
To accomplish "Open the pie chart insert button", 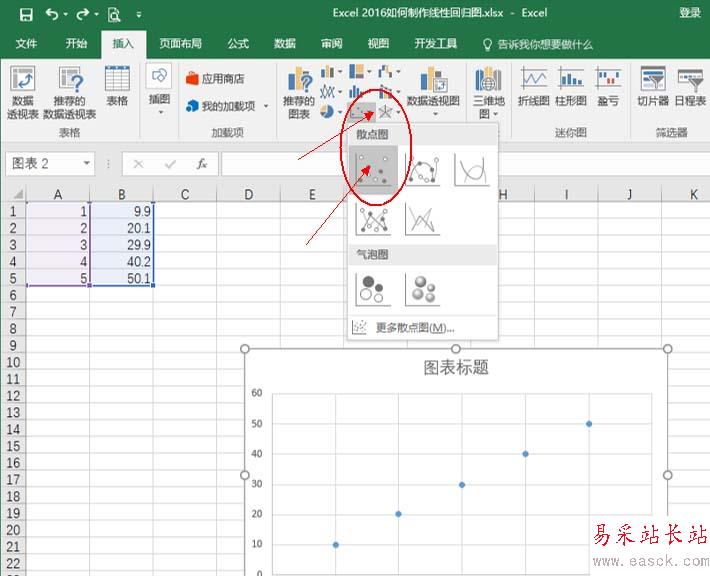I will 331,111.
